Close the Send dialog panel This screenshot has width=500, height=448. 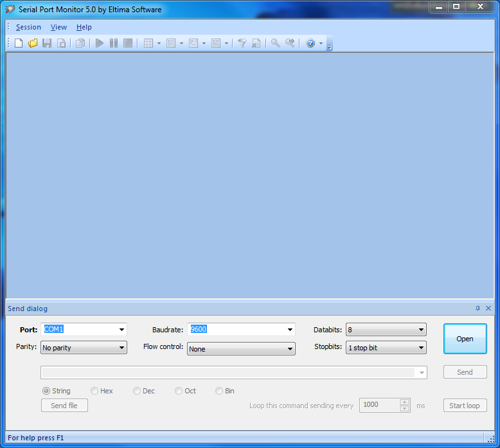click(x=488, y=309)
